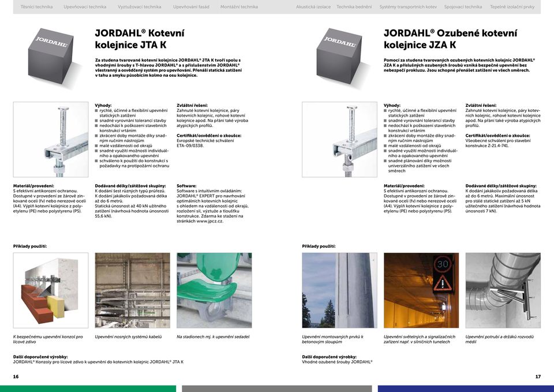554x392 pixels.
Task: View the cable support systems photo
Action: 133,290
